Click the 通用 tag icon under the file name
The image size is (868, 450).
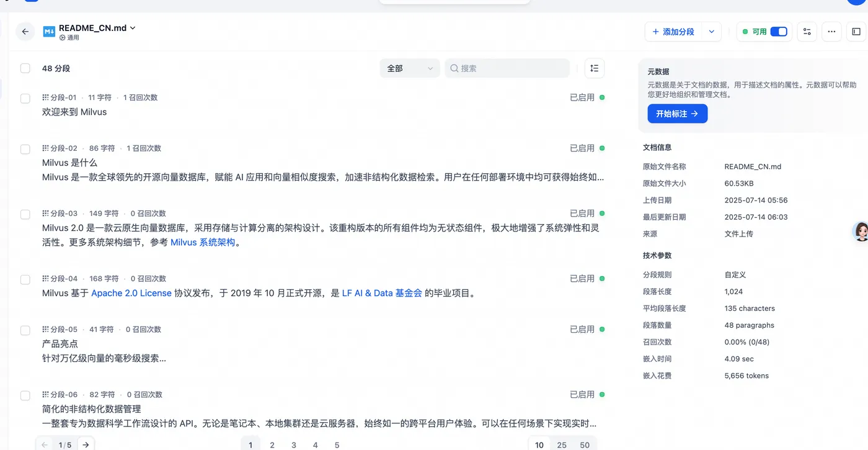(x=63, y=38)
